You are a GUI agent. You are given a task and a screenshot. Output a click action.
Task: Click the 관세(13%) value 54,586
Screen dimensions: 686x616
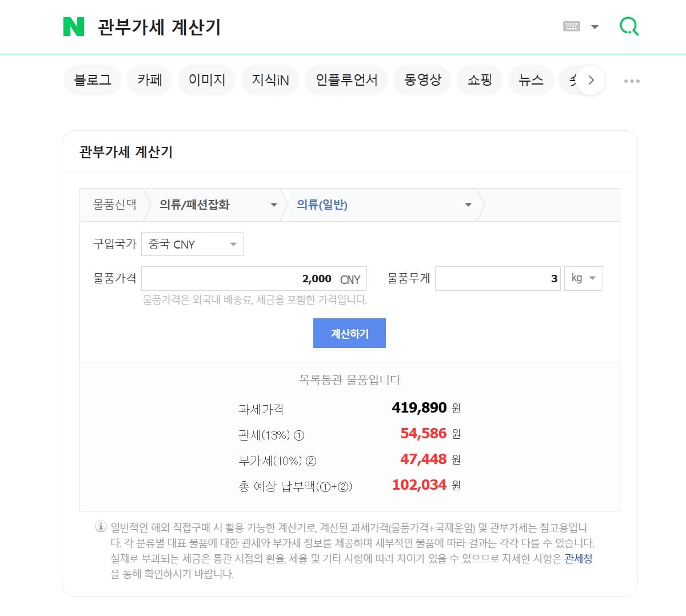coord(424,433)
